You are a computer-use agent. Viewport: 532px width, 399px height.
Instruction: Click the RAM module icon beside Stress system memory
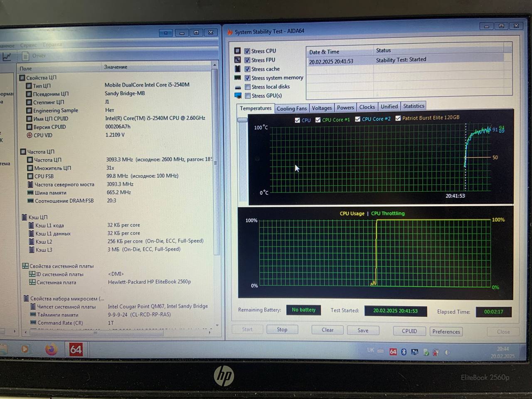click(x=237, y=78)
